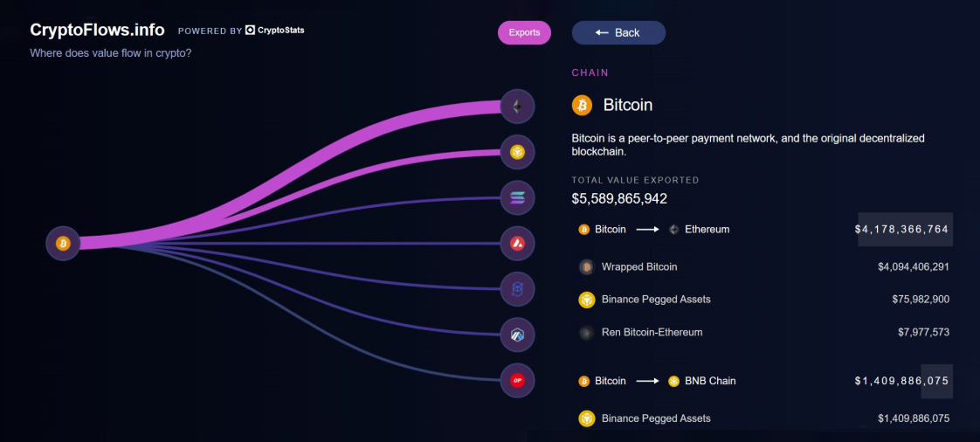Click the Optimism OP chain node
980x442 pixels.
click(517, 379)
